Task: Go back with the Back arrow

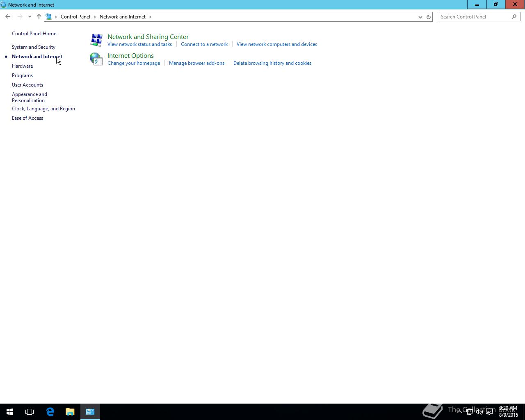Action: [8, 17]
